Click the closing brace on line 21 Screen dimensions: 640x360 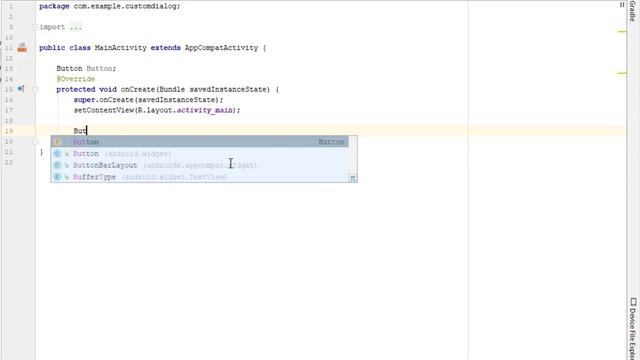41,152
